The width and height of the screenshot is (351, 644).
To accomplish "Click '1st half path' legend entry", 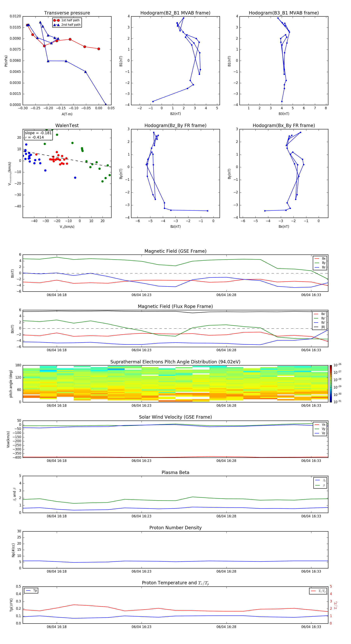I will click(x=66, y=20).
